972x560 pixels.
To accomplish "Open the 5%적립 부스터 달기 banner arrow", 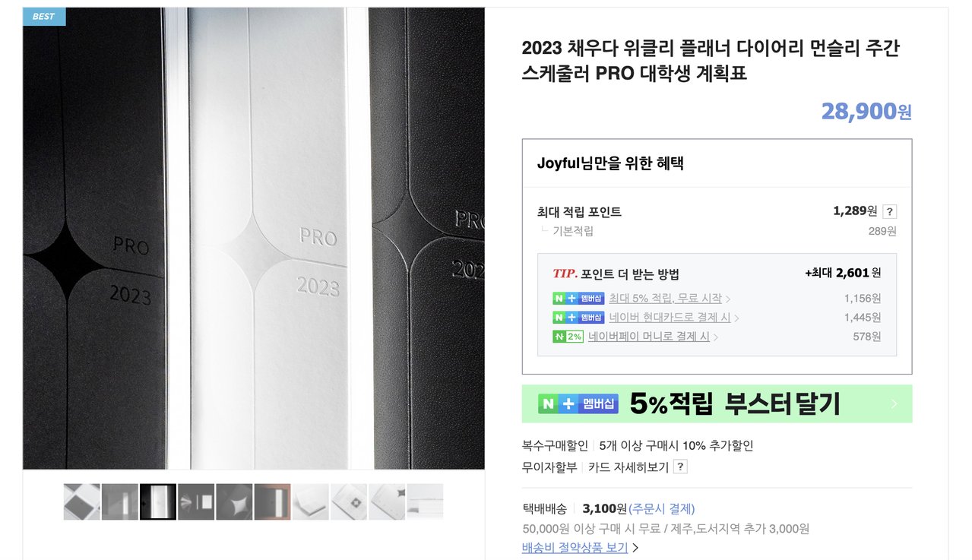I will coord(894,404).
